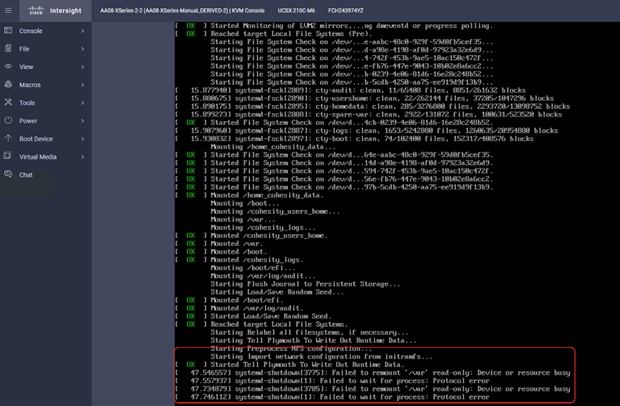Click the Chat bubble icon
620x406 pixels.
tap(8, 174)
